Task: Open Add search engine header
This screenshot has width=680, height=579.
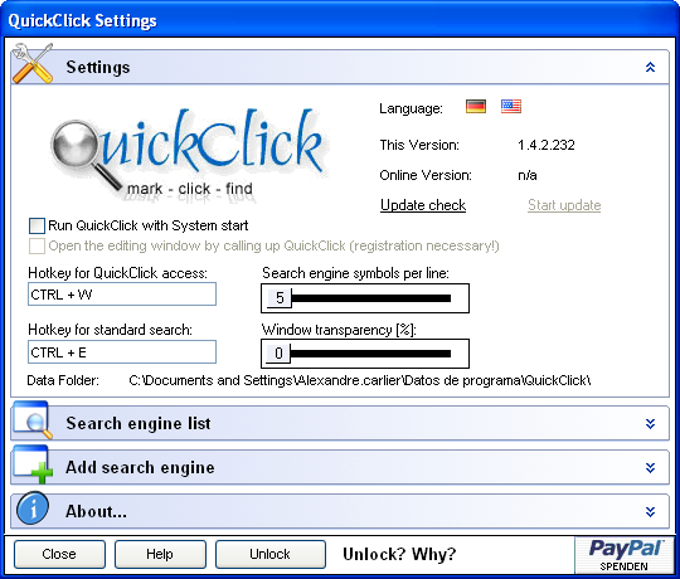Action: coord(340,468)
